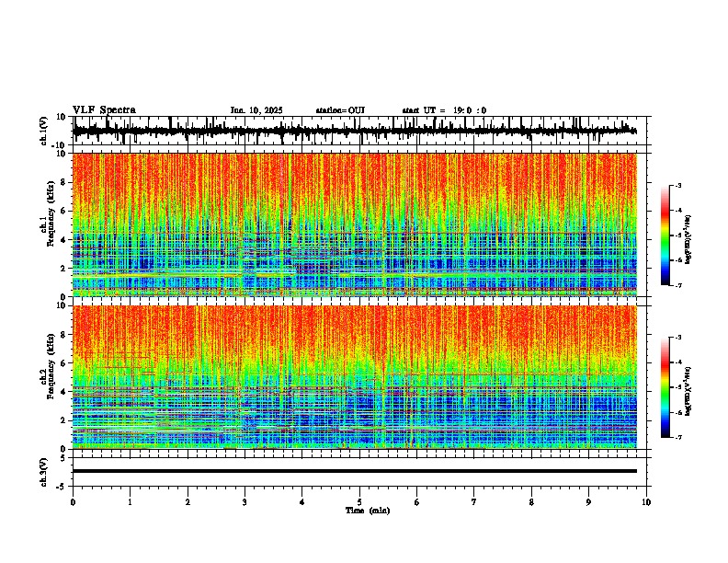Select the "start UT = 19:0 :0" label
The height and width of the screenshot is (563, 728).
click(x=444, y=110)
